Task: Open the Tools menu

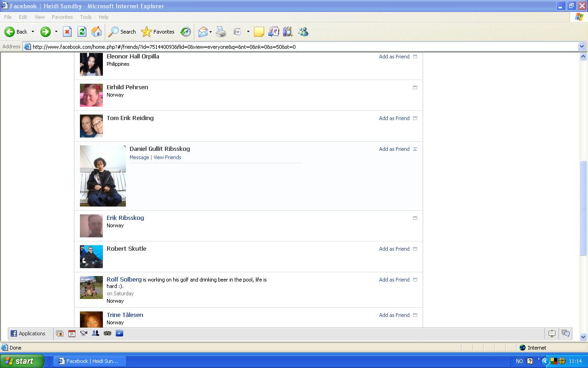Action: pyautogui.click(x=86, y=17)
